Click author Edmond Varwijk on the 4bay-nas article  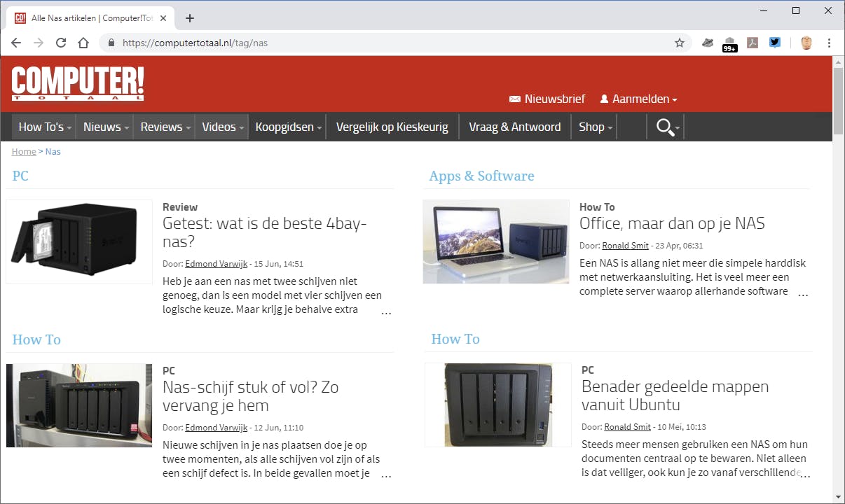click(x=216, y=264)
